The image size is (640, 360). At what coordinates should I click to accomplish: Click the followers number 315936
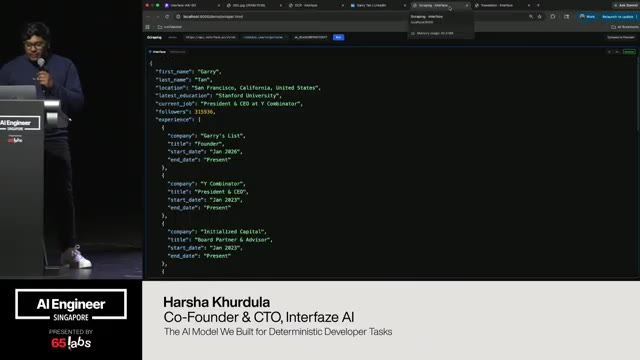pyautogui.click(x=204, y=111)
